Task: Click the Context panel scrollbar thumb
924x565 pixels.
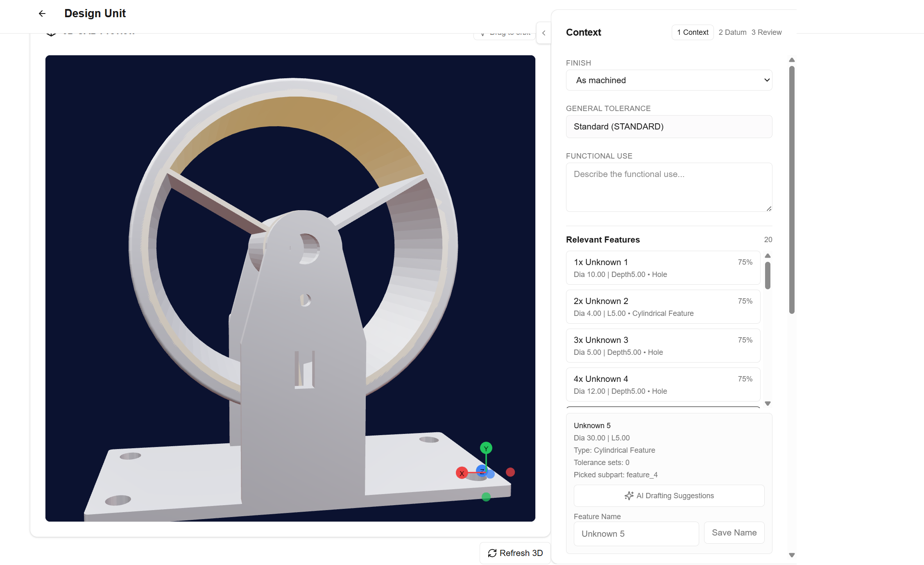Action: (x=792, y=190)
